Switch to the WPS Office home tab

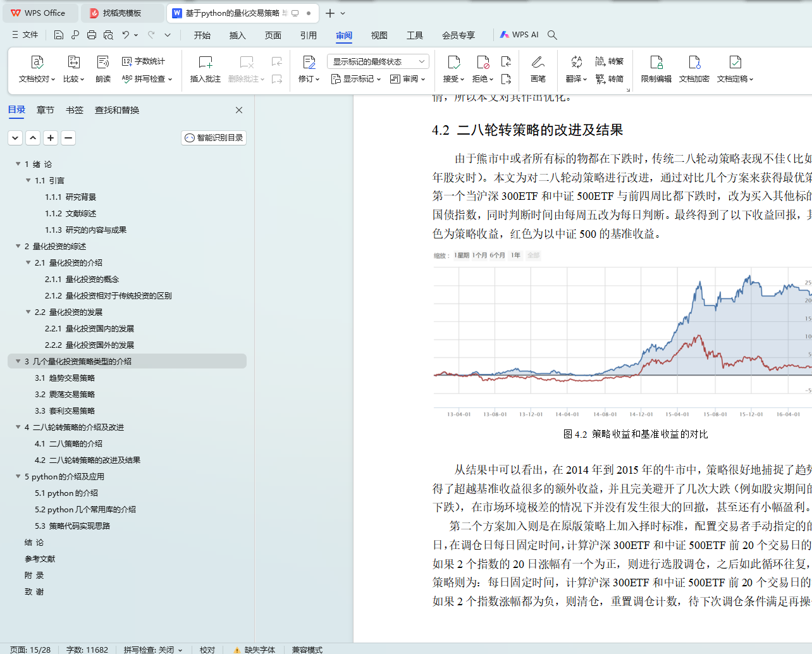[x=39, y=13]
